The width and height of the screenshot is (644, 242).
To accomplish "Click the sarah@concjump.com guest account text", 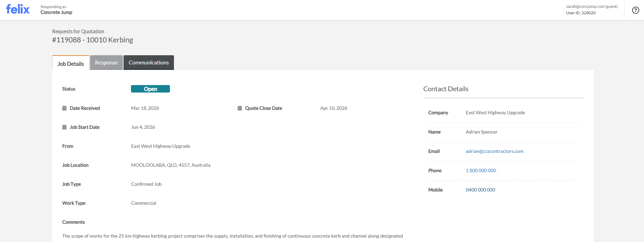I will pos(592,6).
